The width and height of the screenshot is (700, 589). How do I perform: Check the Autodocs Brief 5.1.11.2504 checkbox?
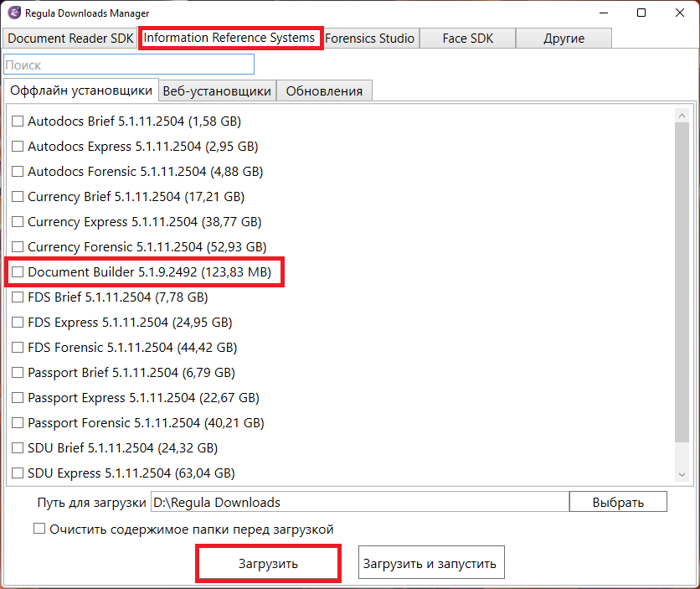point(18,121)
